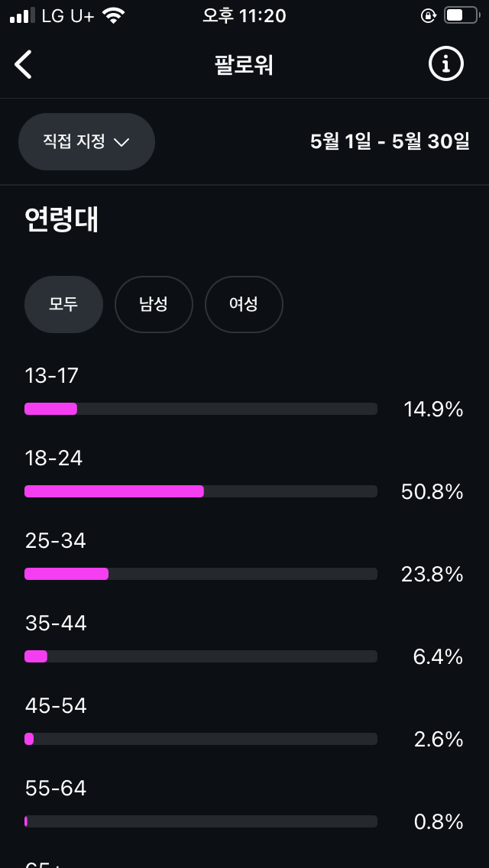This screenshot has width=489, height=868.
Task: Tap the 13-17 age group bar
Action: coord(201,409)
